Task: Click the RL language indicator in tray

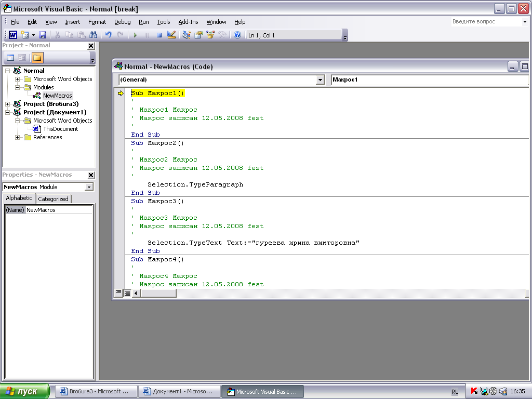Action: (455, 392)
